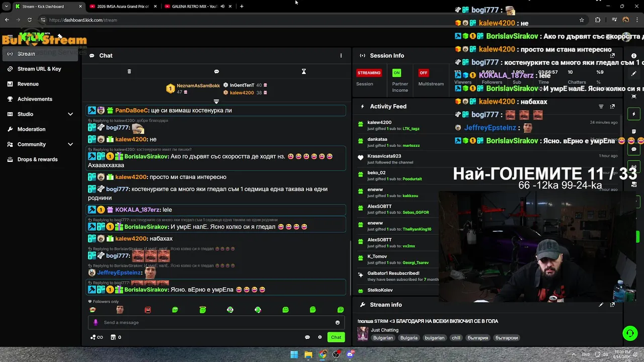
Task: Click the chill stream tag
Action: pos(456,338)
